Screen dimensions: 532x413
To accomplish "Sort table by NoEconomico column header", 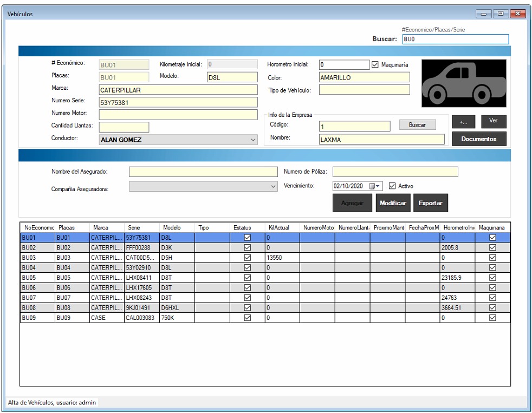I will (38, 227).
